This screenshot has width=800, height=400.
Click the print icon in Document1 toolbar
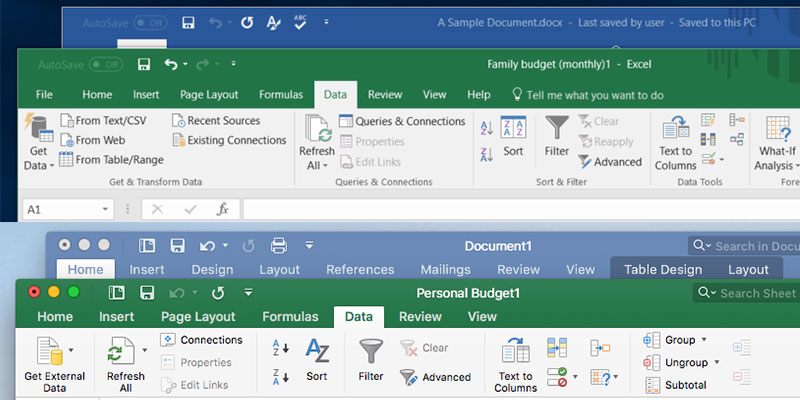click(279, 245)
